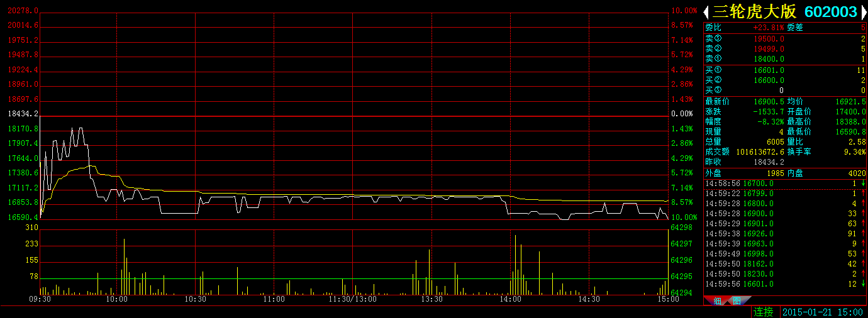This screenshot has height=318, width=868.
Task: Select sell level 卖① price 18400.0
Action: coord(769,58)
